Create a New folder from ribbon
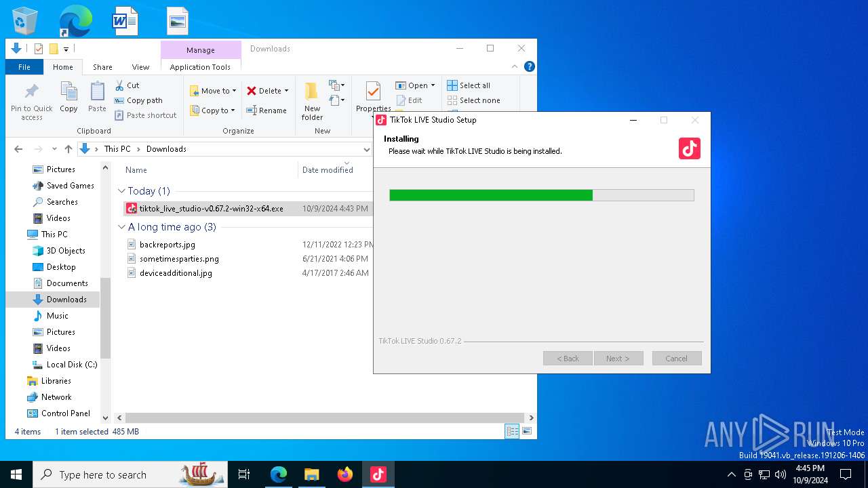This screenshot has width=868, height=488. click(312, 102)
